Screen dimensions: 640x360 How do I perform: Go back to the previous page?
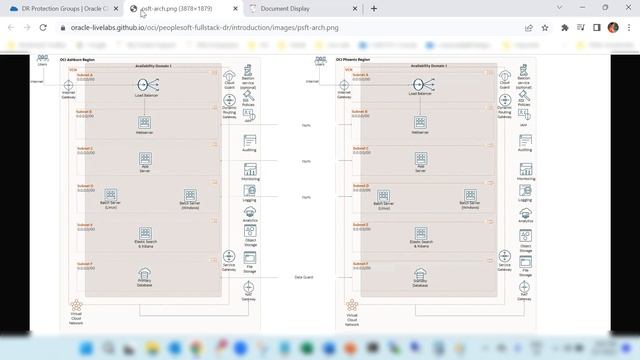(x=11, y=28)
